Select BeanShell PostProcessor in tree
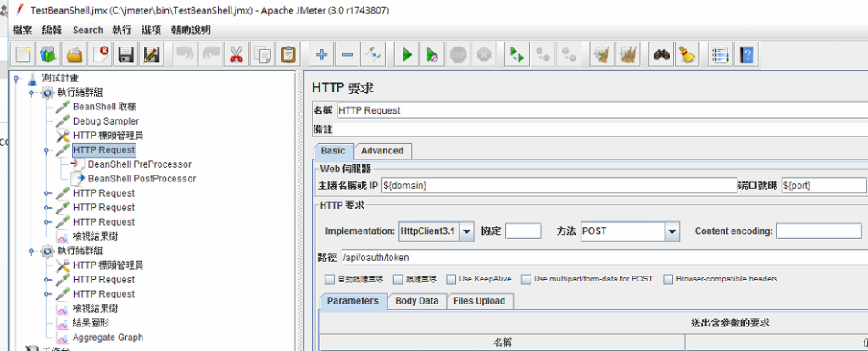 click(x=142, y=179)
